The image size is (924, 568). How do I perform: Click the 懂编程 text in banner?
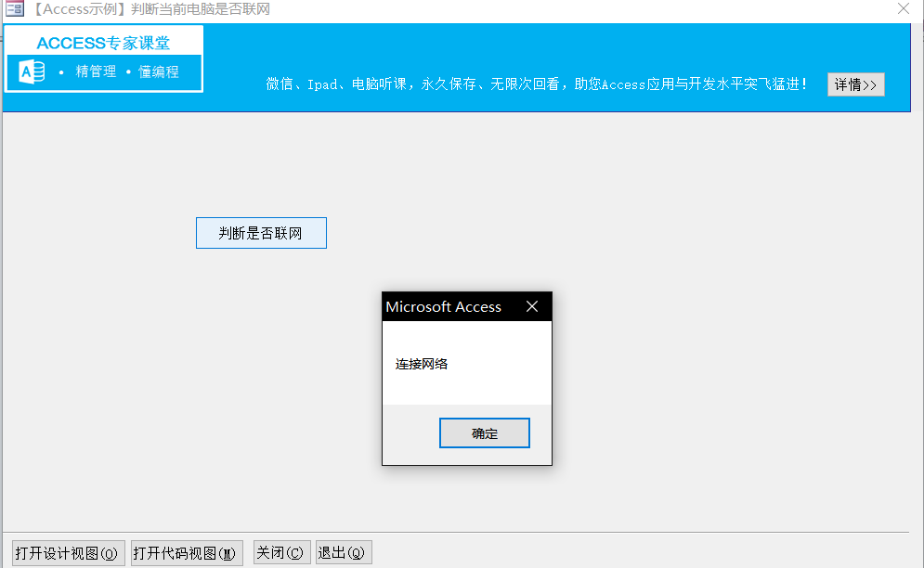(159, 71)
